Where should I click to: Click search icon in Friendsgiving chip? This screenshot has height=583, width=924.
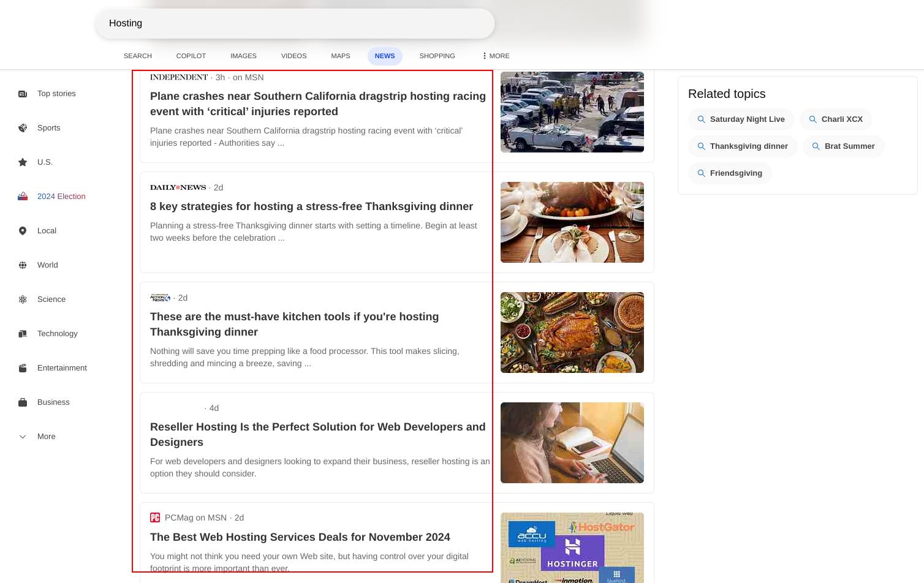[701, 173]
